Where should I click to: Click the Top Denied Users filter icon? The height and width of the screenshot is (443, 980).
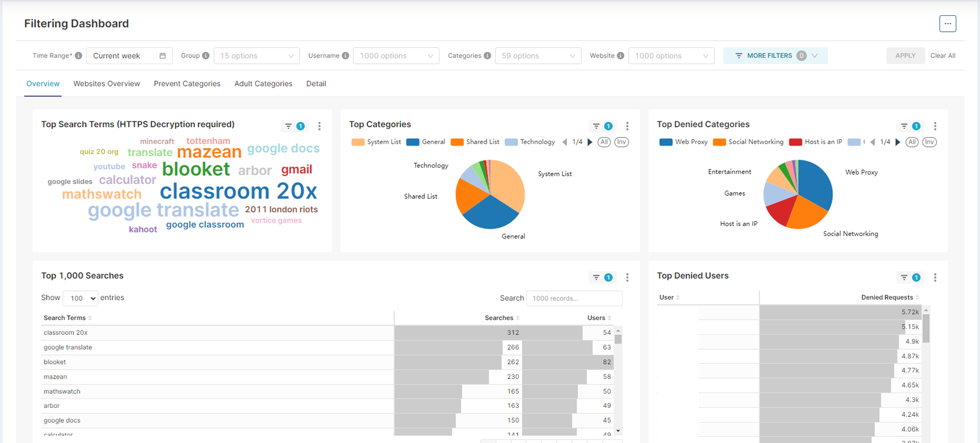(904, 278)
